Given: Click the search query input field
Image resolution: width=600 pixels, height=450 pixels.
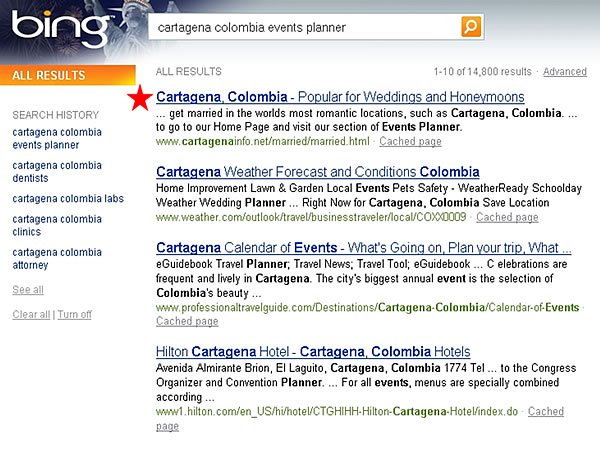Looking at the screenshot, I should tap(305, 27).
